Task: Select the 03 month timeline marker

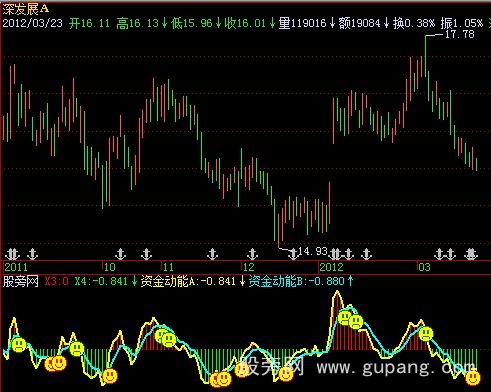Action: coord(424,267)
